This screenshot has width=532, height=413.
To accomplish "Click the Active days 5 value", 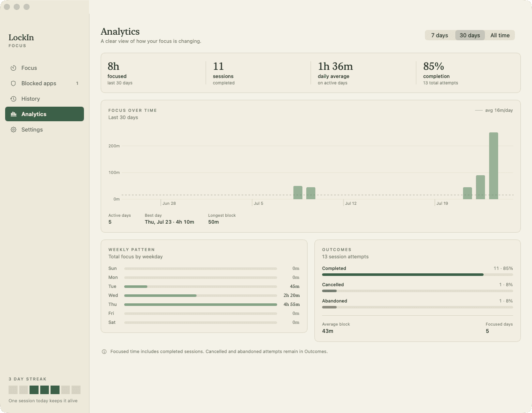I will (x=110, y=222).
